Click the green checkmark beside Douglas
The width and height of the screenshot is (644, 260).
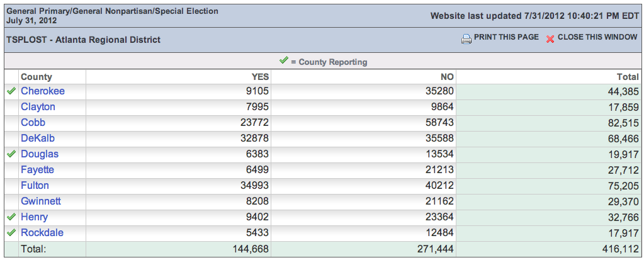[11, 154]
